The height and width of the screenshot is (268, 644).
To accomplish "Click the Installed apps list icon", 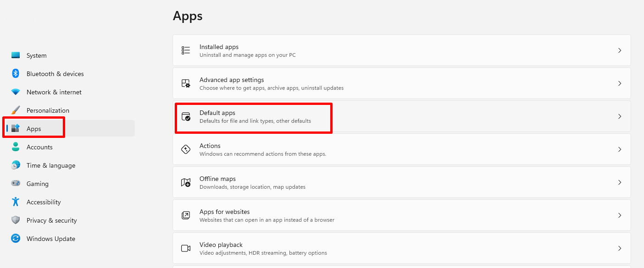I will 186,50.
